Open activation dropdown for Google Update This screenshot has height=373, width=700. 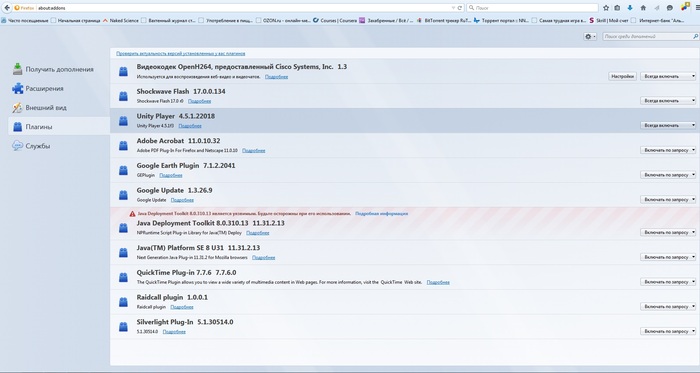pos(668,200)
